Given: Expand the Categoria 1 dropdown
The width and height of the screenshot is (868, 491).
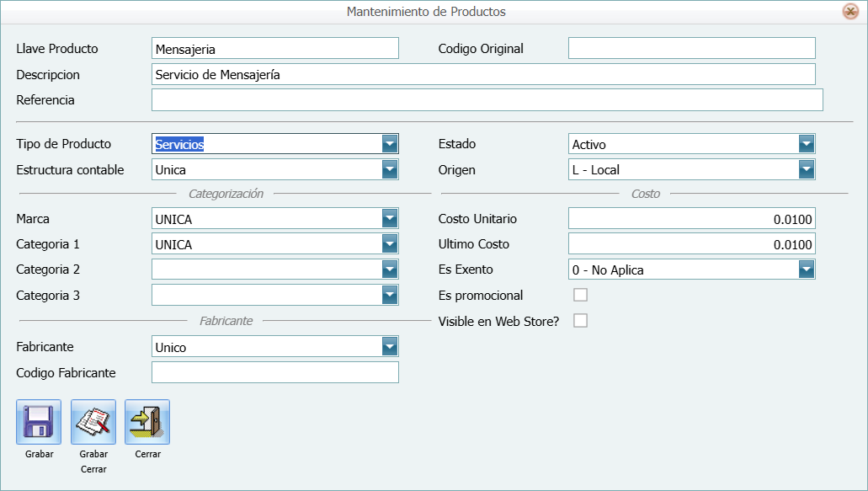Looking at the screenshot, I should 390,243.
